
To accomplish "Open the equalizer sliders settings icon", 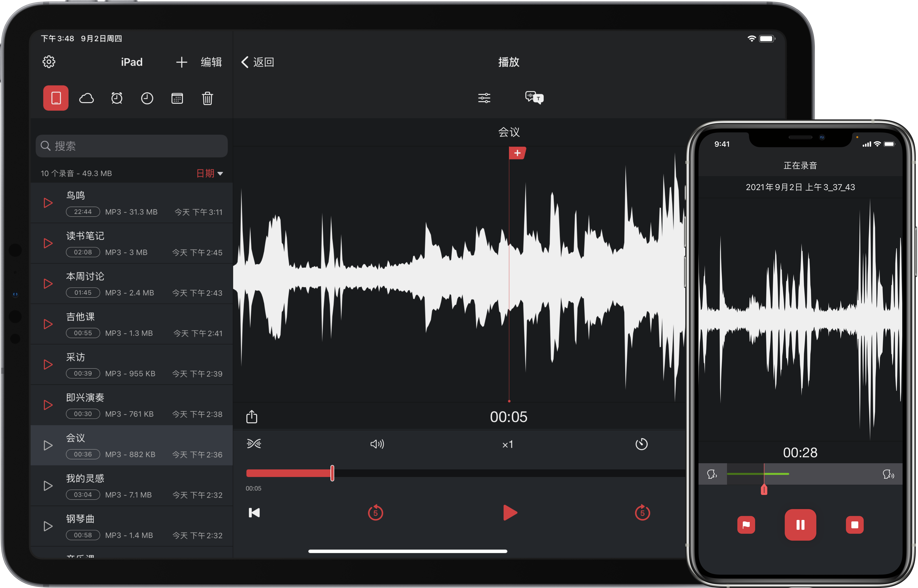I will point(484,98).
